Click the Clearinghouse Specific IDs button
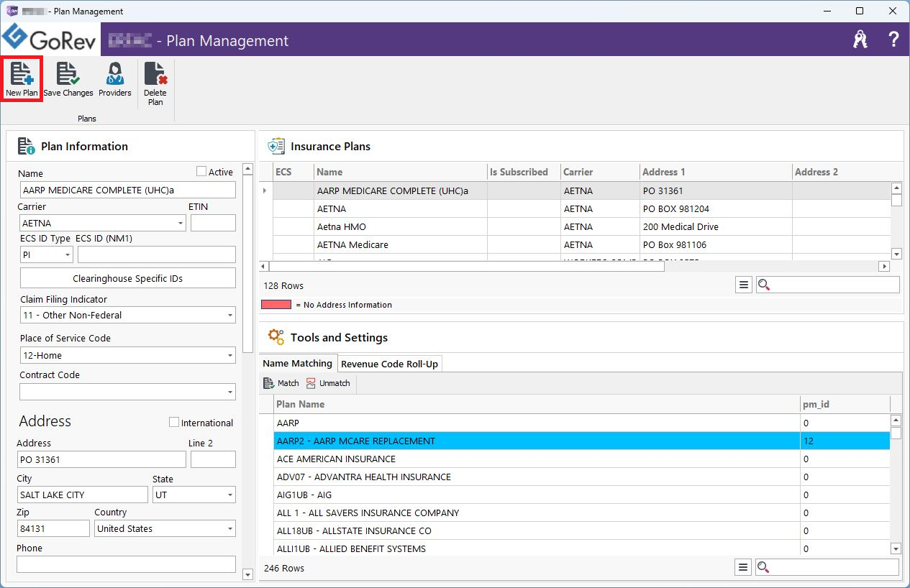 tap(128, 278)
